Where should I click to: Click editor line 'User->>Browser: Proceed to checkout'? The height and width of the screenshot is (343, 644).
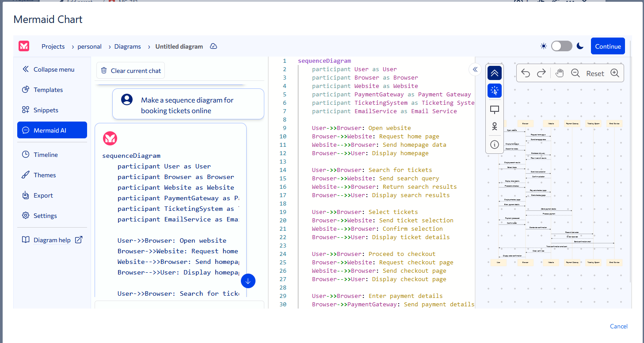coord(374,254)
